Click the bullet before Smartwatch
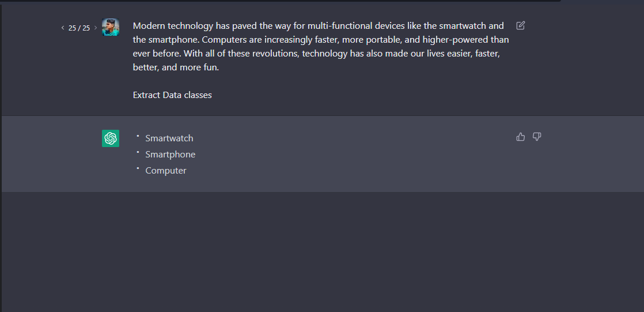644x312 pixels. (x=138, y=136)
